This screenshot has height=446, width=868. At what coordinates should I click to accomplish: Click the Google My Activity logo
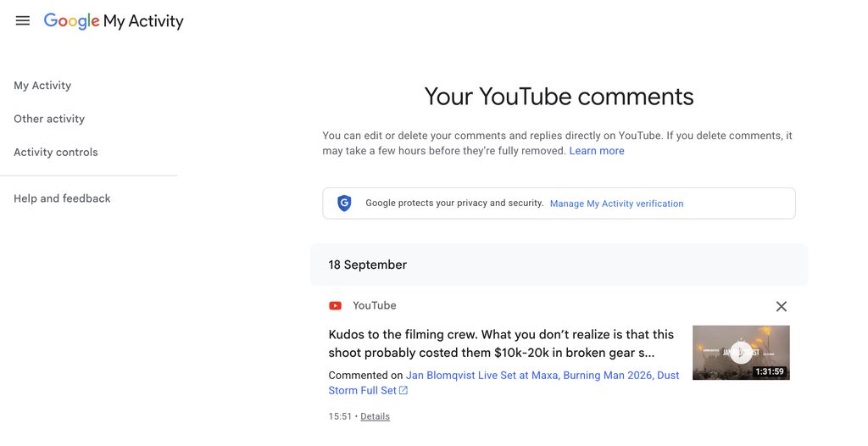pos(114,21)
